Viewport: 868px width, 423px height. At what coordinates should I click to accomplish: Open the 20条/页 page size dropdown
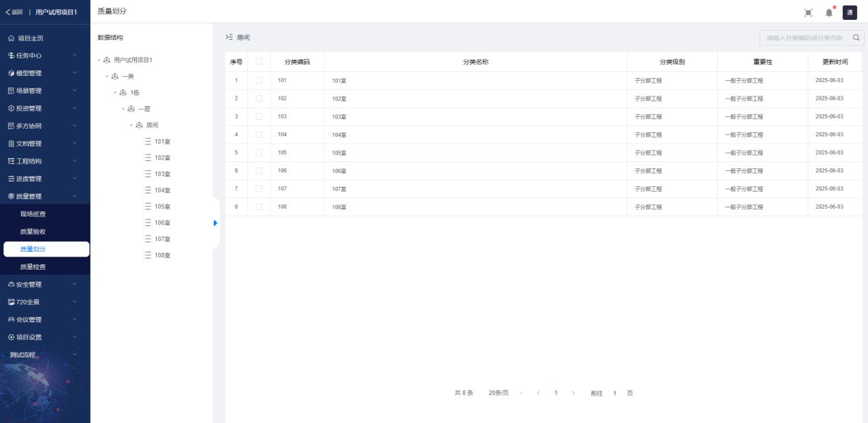coord(506,393)
